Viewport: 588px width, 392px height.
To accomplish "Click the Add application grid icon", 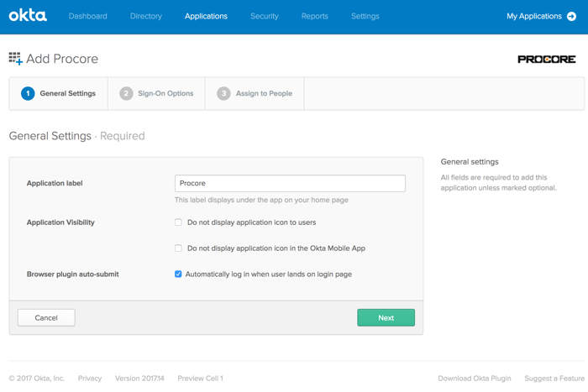I will coord(16,59).
